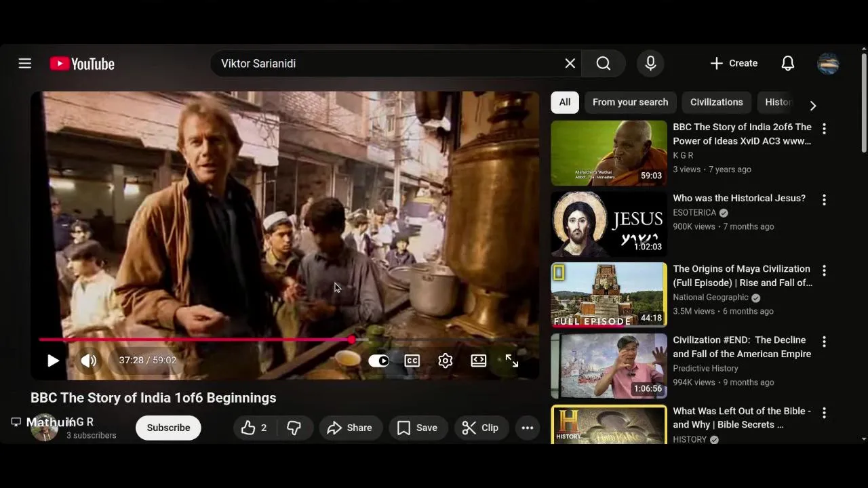Clear the search box text

570,63
